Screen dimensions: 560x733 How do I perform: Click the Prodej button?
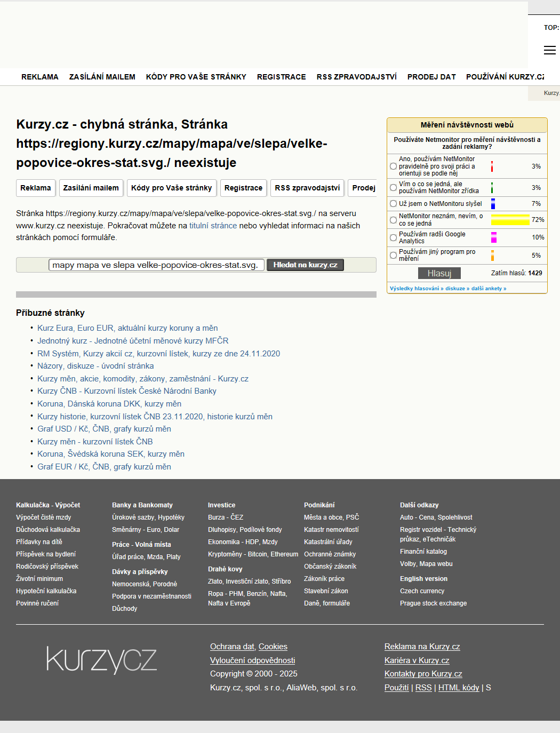(363, 188)
